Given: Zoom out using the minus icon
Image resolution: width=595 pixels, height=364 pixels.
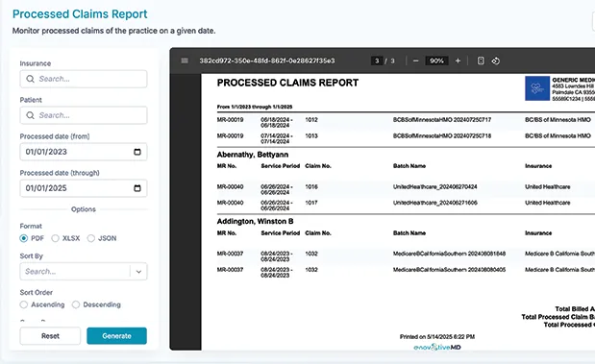Looking at the screenshot, I should pyautogui.click(x=415, y=61).
